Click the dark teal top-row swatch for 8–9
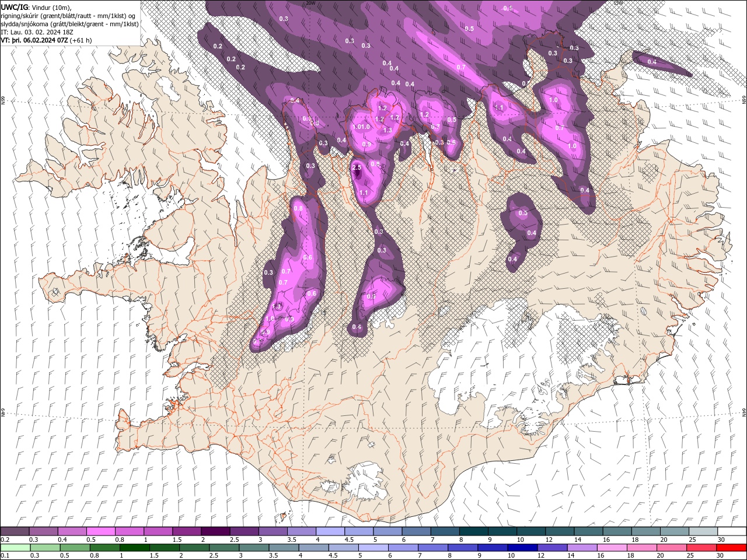Screen dimensions: 747x560 click(473, 531)
